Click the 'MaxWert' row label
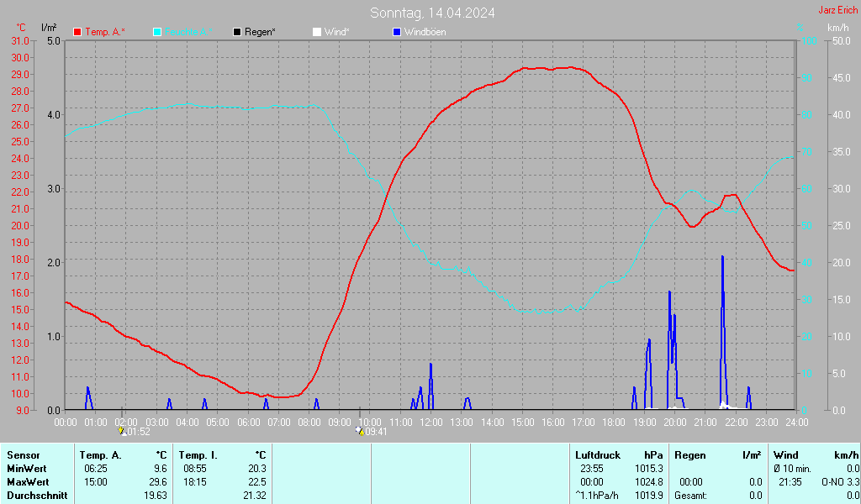This screenshot has height=504, width=861. point(28,482)
